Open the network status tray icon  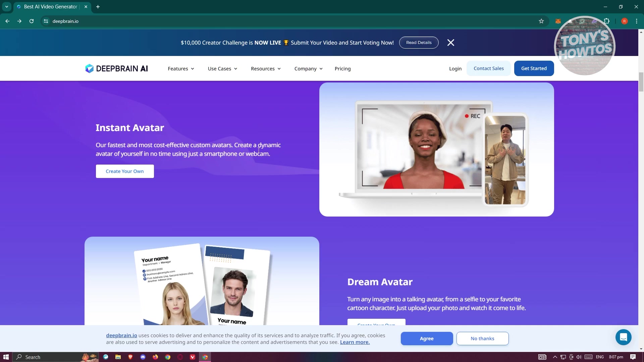coord(563,357)
